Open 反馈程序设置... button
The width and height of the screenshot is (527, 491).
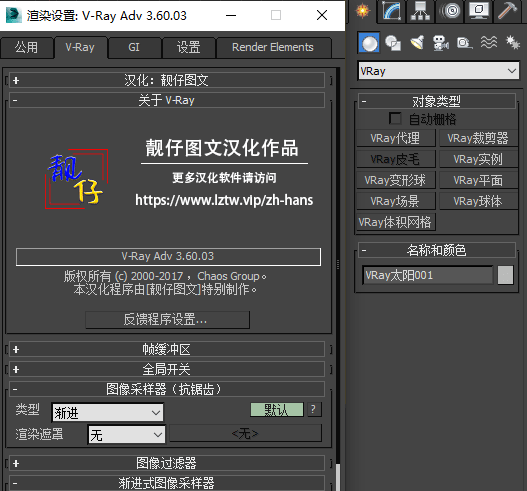[167, 320]
